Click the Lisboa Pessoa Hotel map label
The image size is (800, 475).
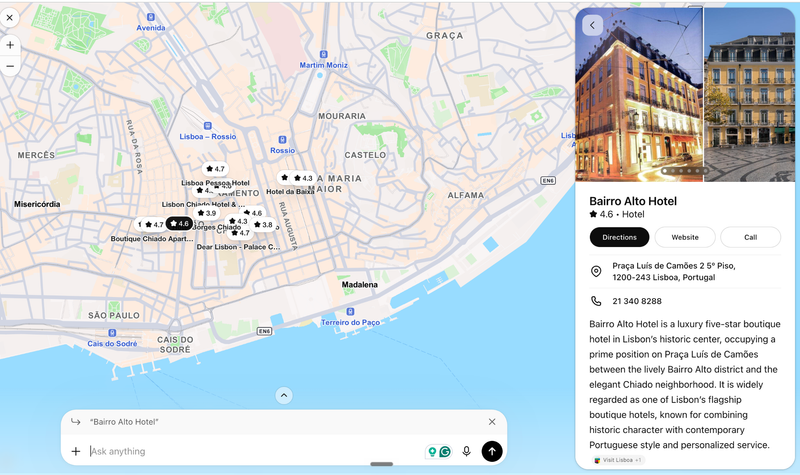tap(215, 183)
